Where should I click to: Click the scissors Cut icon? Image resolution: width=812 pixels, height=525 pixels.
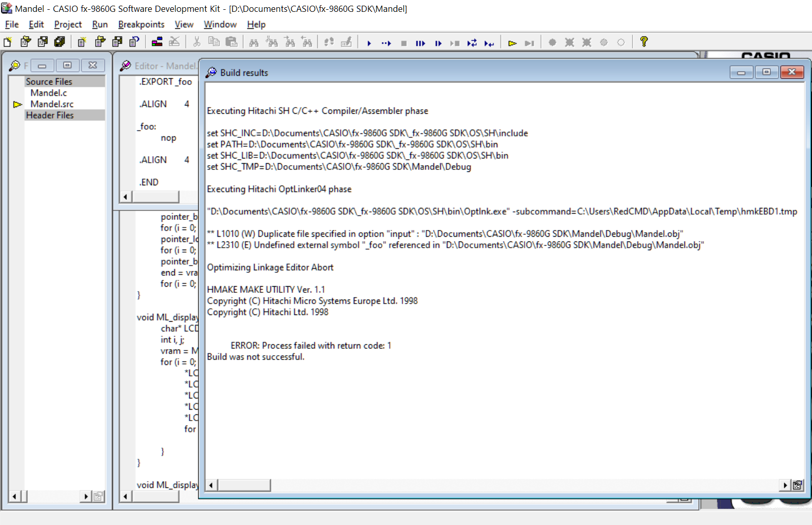coord(196,42)
